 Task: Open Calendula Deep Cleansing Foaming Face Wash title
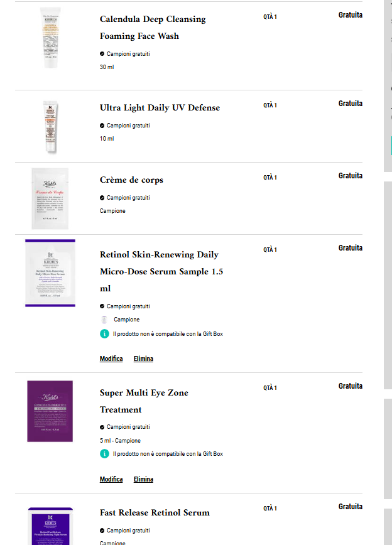click(153, 28)
